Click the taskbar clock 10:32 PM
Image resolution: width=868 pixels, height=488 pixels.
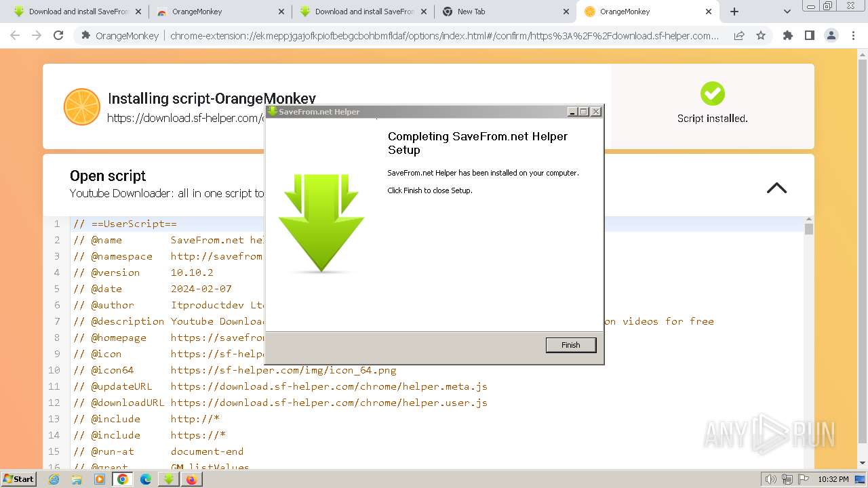833,479
